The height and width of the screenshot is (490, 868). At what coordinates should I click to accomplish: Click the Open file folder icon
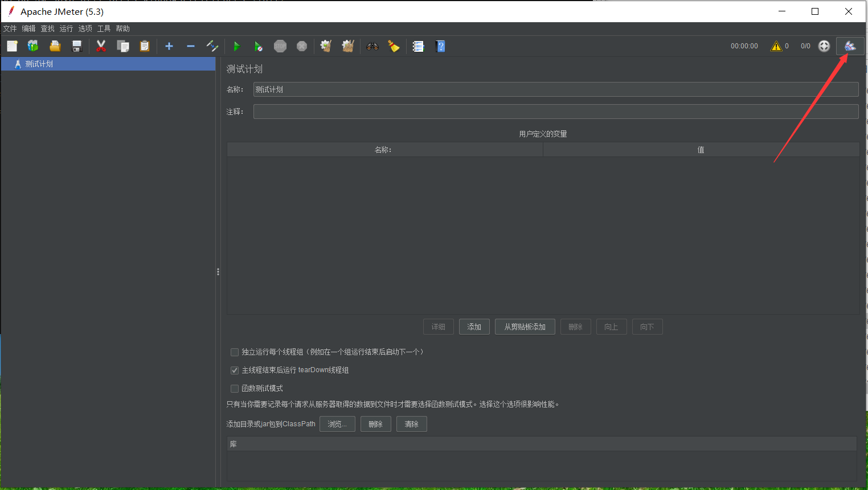click(55, 46)
